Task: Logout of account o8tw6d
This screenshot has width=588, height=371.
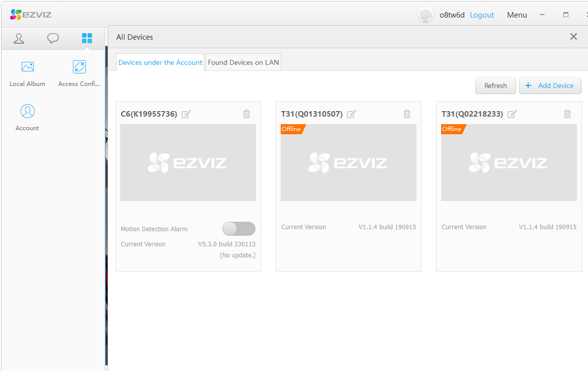Action: click(481, 15)
